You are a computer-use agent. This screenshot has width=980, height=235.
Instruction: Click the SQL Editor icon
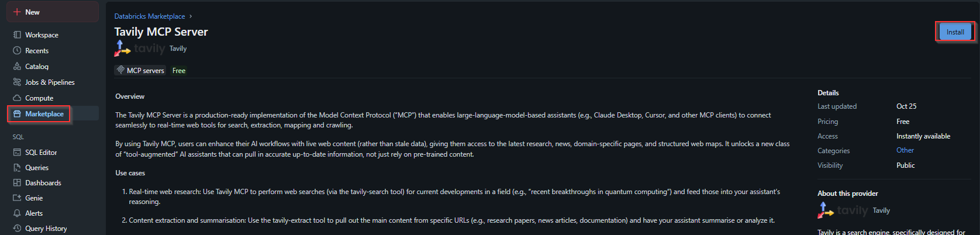(x=17, y=153)
